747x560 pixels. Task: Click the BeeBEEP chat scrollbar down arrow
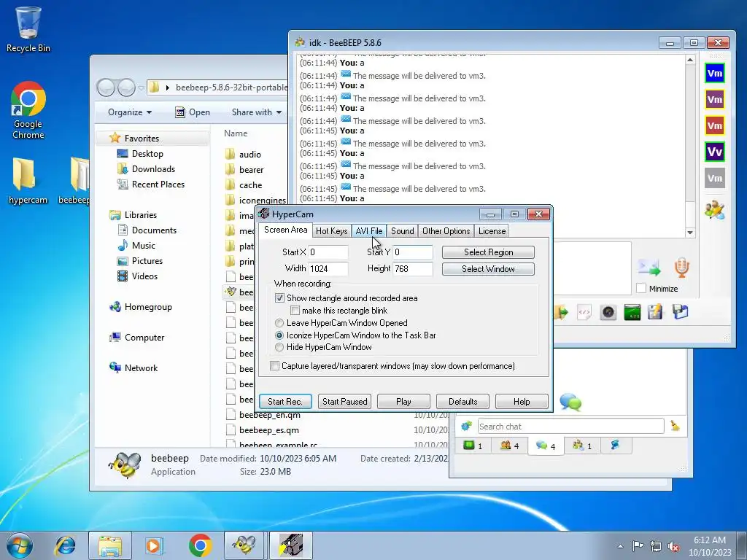point(690,233)
